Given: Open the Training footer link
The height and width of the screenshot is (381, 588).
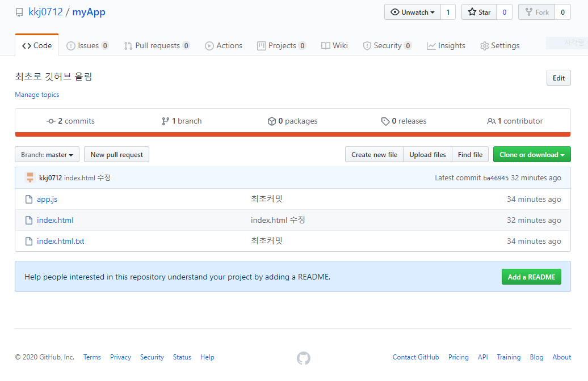Looking at the screenshot, I should coord(509,357).
